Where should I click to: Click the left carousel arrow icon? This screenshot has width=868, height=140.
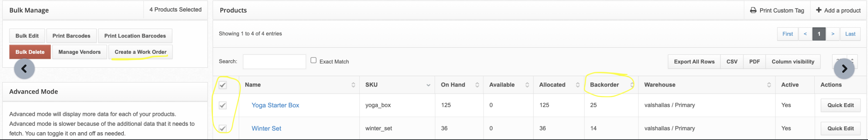click(x=24, y=69)
